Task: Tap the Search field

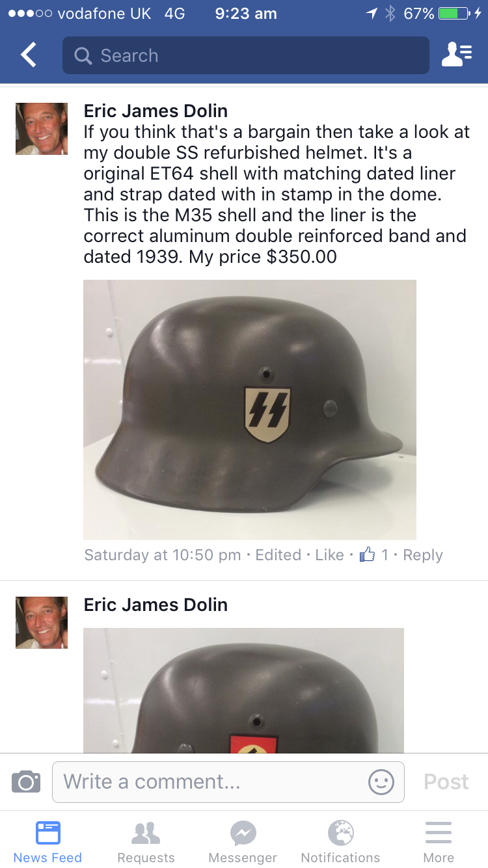Action: tap(246, 55)
